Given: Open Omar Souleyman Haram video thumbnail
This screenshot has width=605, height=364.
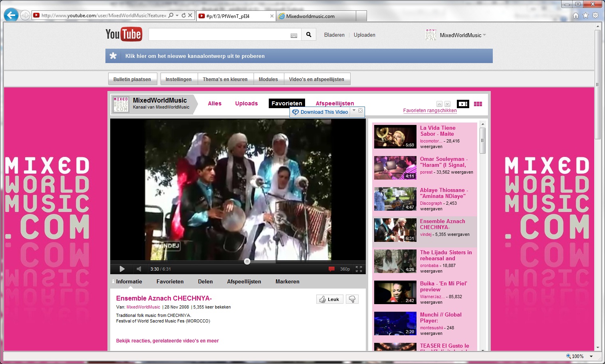Looking at the screenshot, I should 395,168.
